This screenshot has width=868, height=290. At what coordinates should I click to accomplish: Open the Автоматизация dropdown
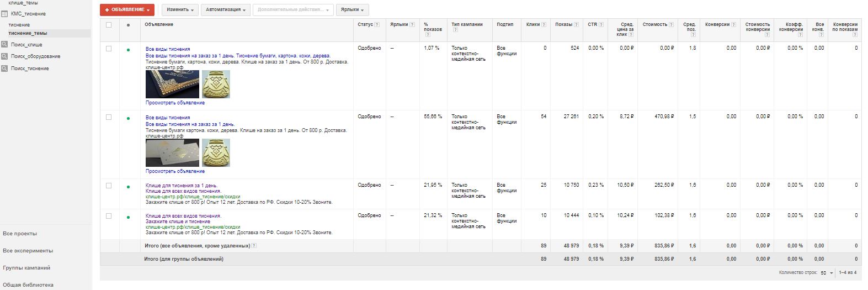pos(226,9)
